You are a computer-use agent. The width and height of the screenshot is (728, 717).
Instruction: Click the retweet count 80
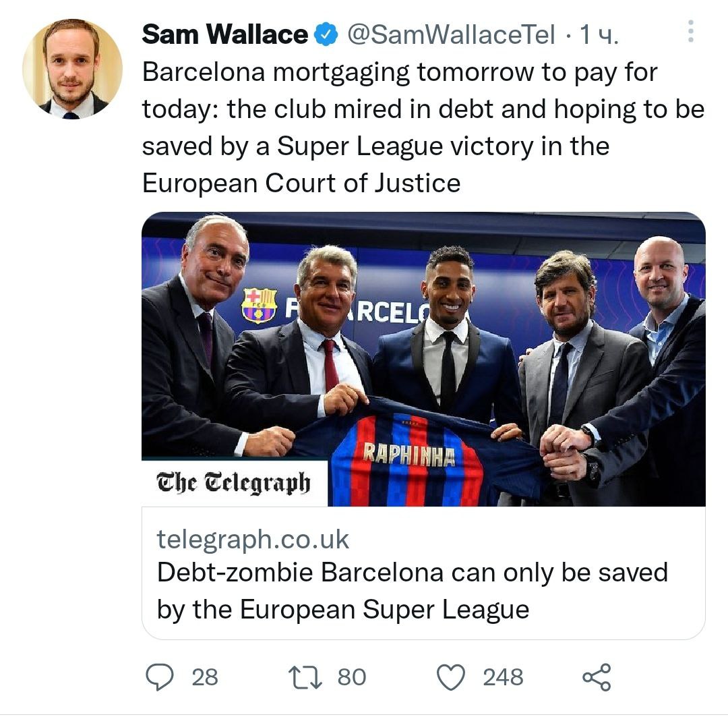click(351, 677)
